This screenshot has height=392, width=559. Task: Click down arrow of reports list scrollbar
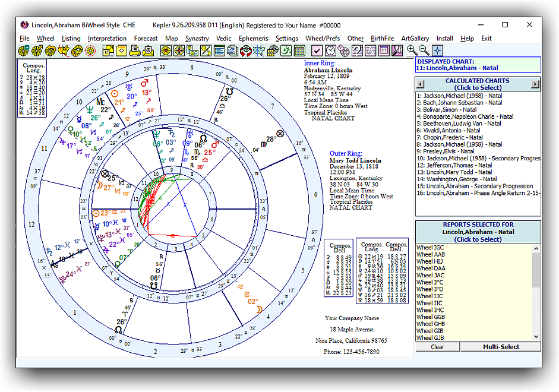coord(536,337)
